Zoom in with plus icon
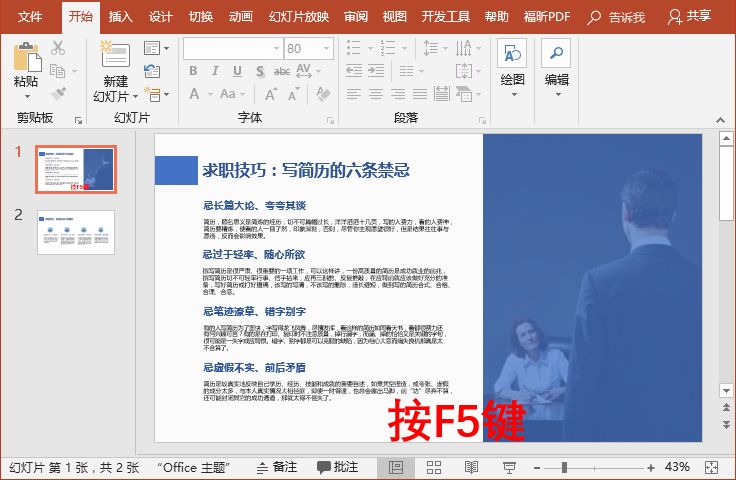 [651, 468]
